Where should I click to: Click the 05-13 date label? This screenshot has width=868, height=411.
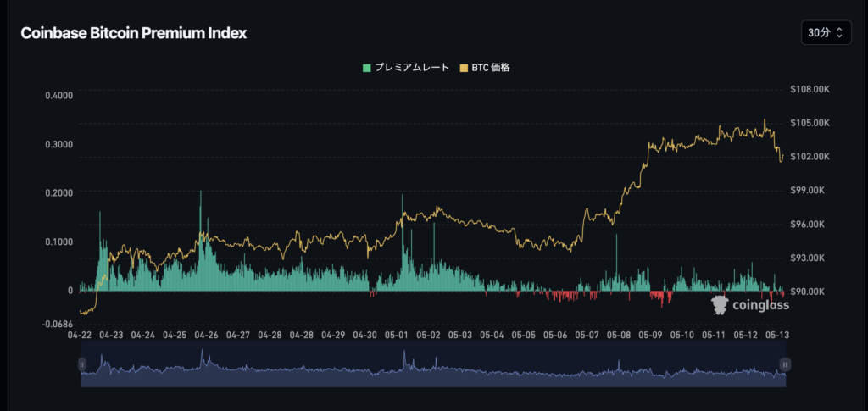pos(776,335)
